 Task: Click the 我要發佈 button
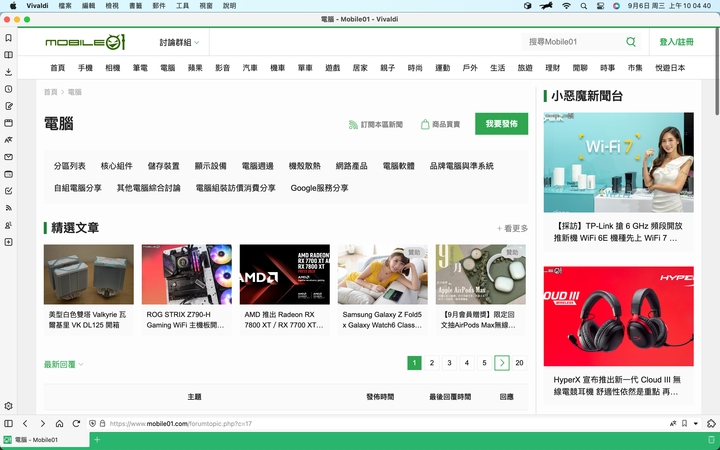[501, 124]
